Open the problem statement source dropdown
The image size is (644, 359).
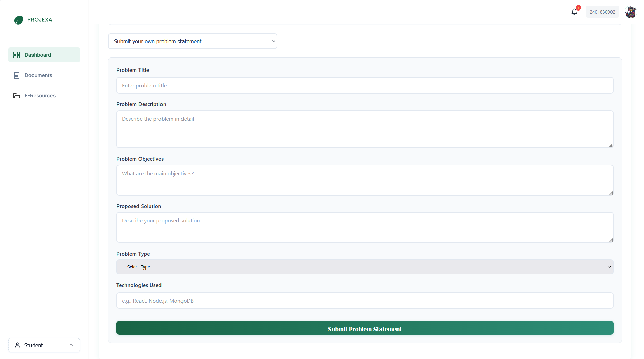point(192,41)
